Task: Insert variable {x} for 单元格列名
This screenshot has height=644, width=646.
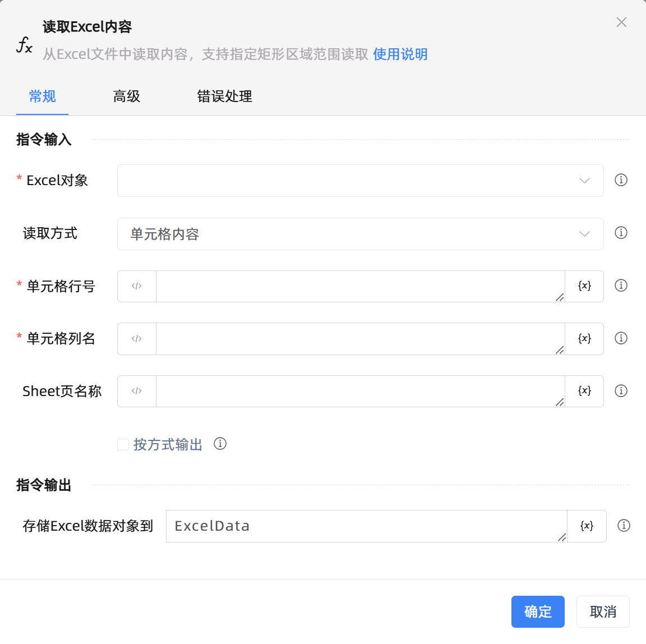Action: pyautogui.click(x=584, y=339)
